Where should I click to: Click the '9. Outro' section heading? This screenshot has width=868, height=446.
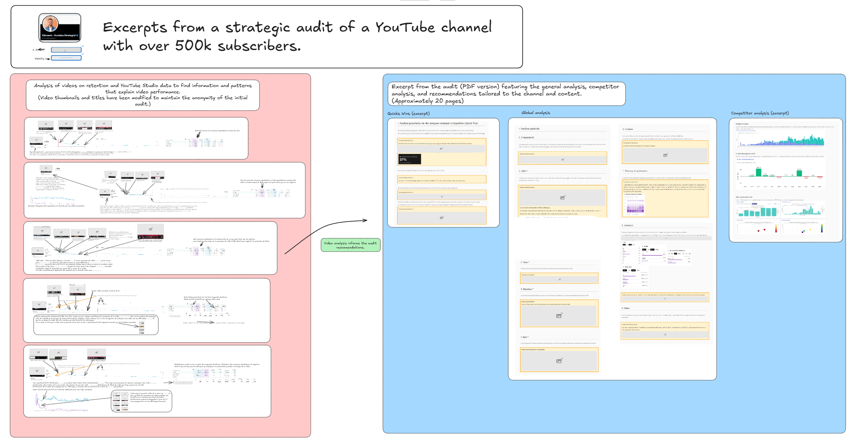pyautogui.click(x=626, y=309)
